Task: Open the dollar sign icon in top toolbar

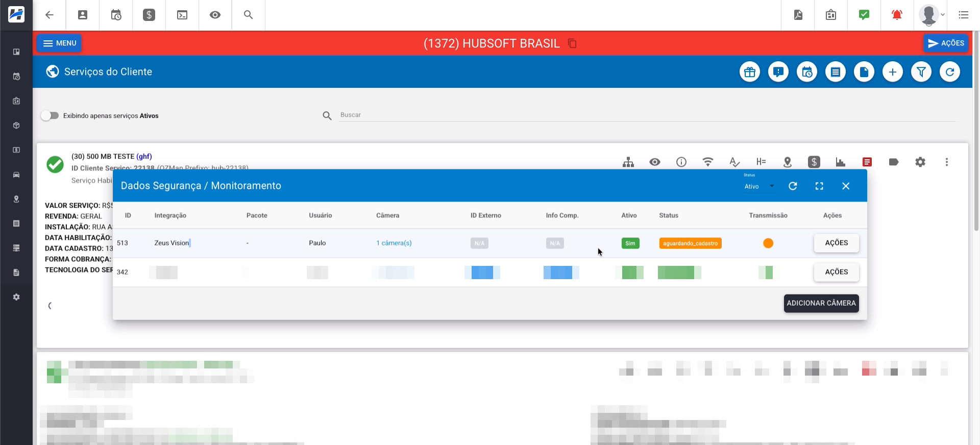Action: [149, 15]
